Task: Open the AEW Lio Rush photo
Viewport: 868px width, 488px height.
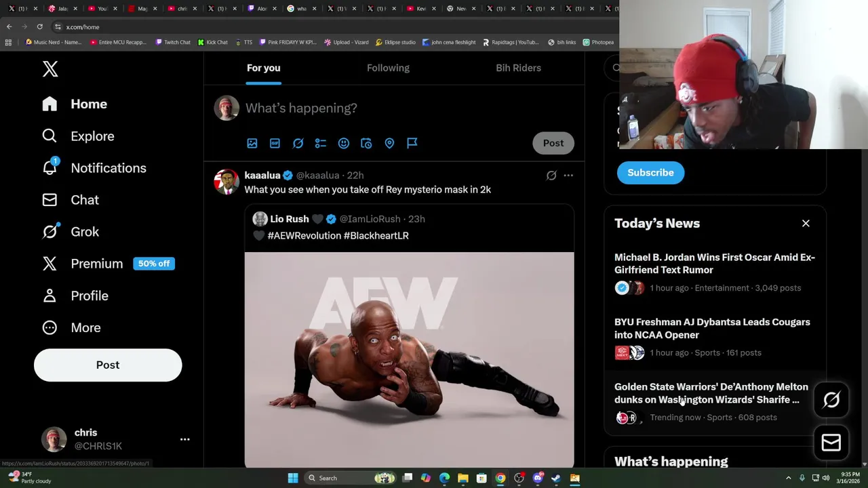Action: click(409, 359)
